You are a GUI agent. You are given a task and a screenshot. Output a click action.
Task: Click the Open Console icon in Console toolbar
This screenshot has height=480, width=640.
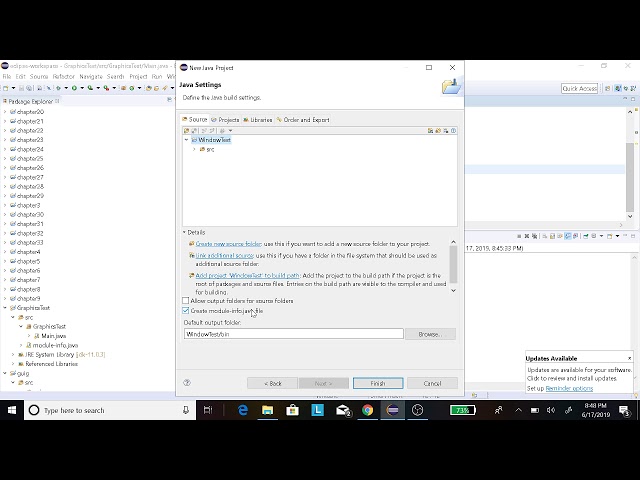[609, 236]
